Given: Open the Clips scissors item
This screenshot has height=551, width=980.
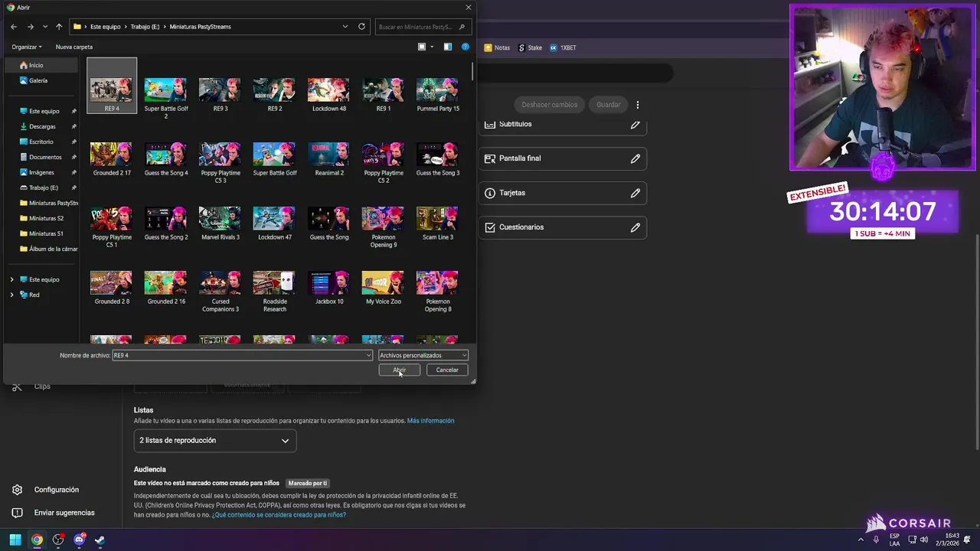Looking at the screenshot, I should point(33,386).
